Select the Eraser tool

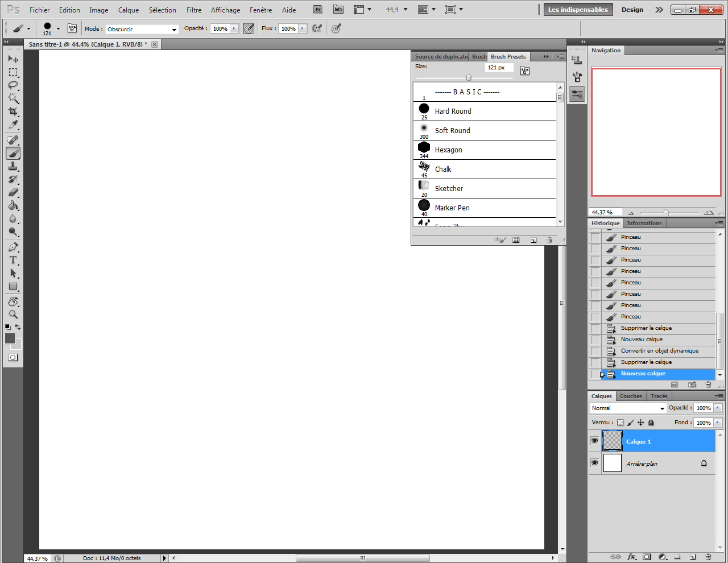pos(13,192)
